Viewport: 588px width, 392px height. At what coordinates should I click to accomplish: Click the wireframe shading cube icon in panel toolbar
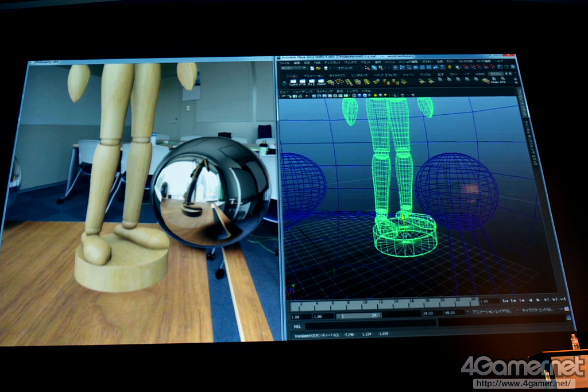pyautogui.click(x=354, y=96)
